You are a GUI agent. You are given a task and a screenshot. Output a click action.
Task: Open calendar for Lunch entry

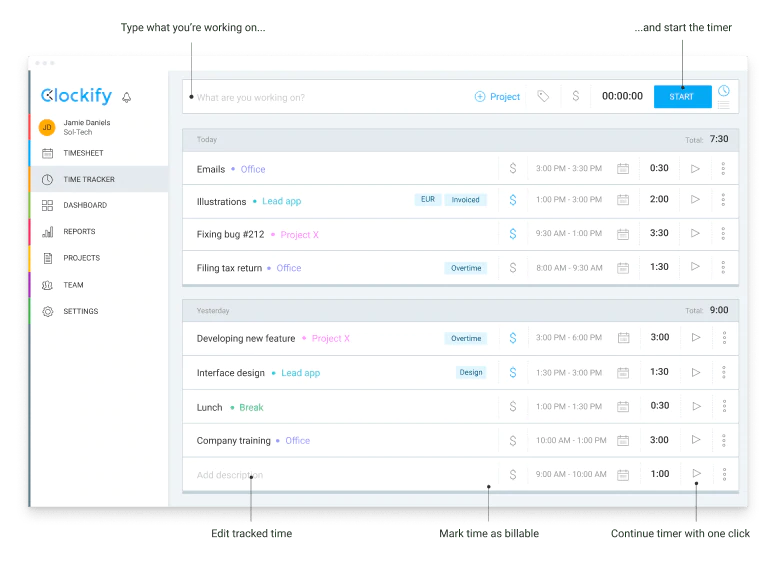pyautogui.click(x=623, y=407)
